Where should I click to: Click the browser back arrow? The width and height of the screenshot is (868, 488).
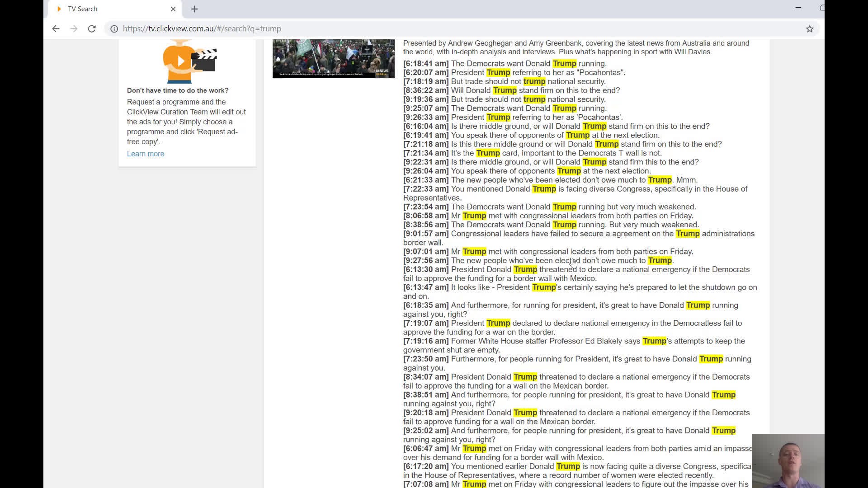pos(56,28)
